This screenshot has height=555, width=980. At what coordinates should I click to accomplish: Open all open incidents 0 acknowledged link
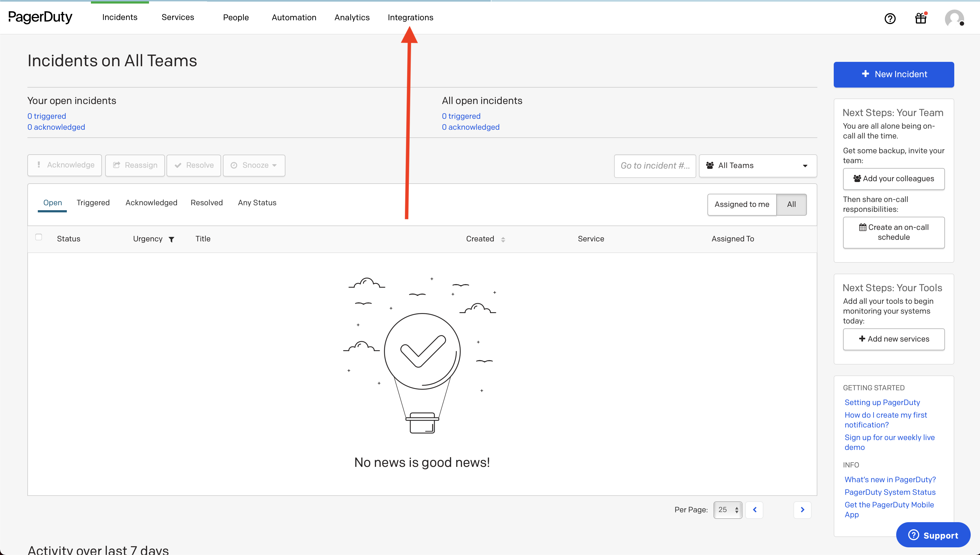pyautogui.click(x=471, y=127)
